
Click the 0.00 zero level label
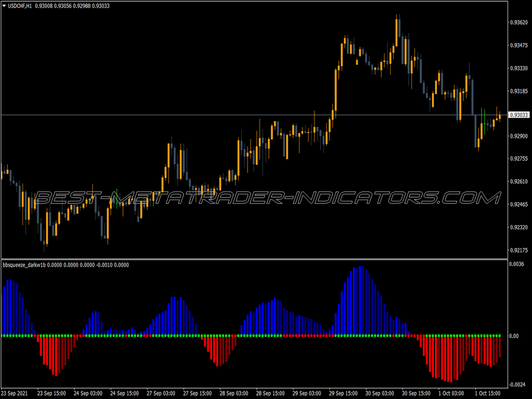tap(514, 336)
